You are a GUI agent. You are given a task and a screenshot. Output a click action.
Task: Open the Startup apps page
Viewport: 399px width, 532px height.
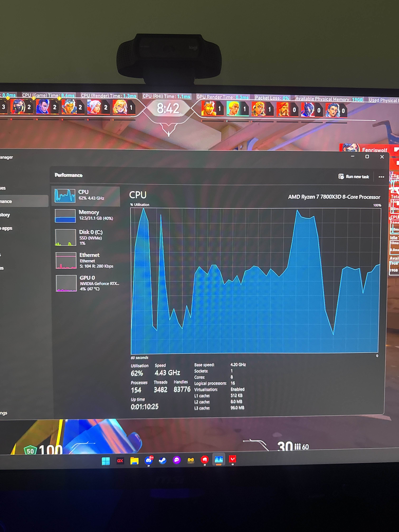point(6,228)
